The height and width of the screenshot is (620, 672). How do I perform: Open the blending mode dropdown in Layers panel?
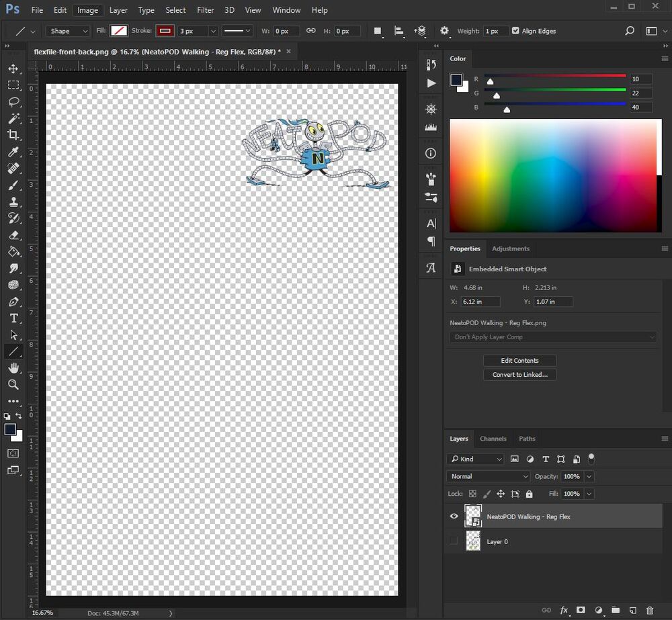[487, 476]
